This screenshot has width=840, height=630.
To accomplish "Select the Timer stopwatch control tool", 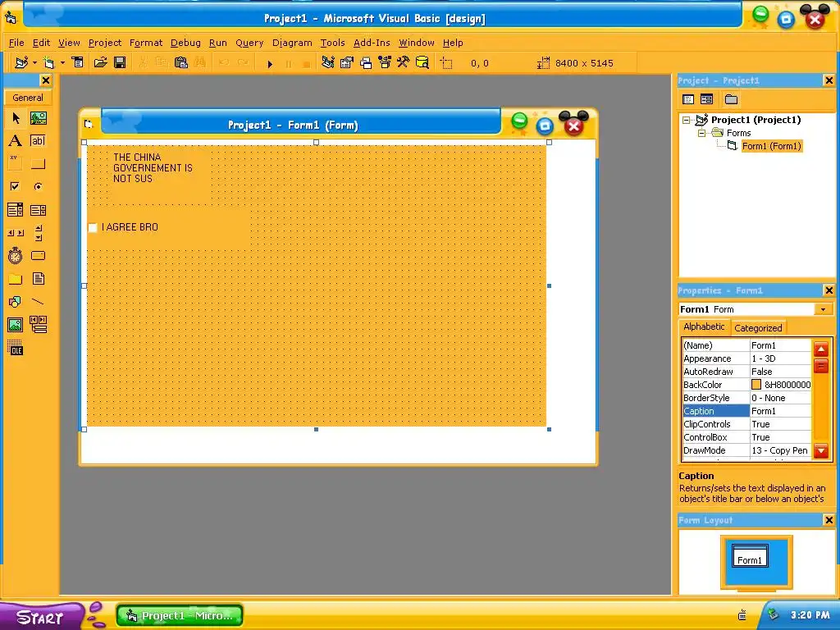I will click(x=16, y=256).
